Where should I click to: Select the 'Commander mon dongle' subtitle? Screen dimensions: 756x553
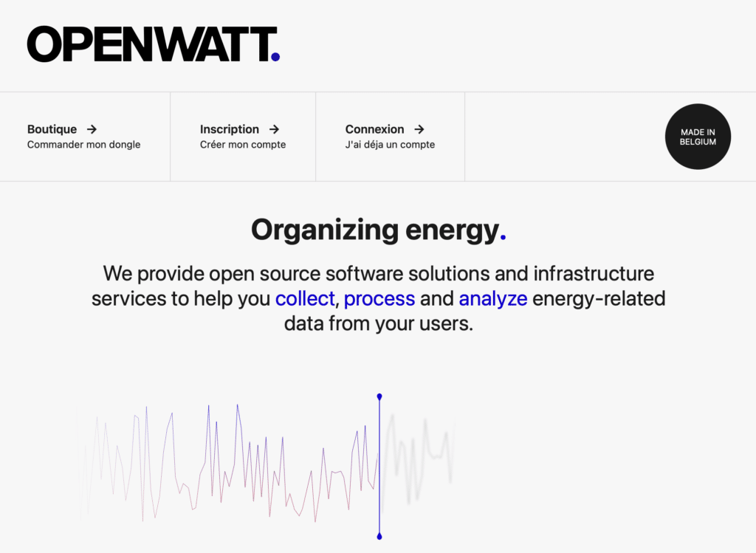click(x=83, y=145)
